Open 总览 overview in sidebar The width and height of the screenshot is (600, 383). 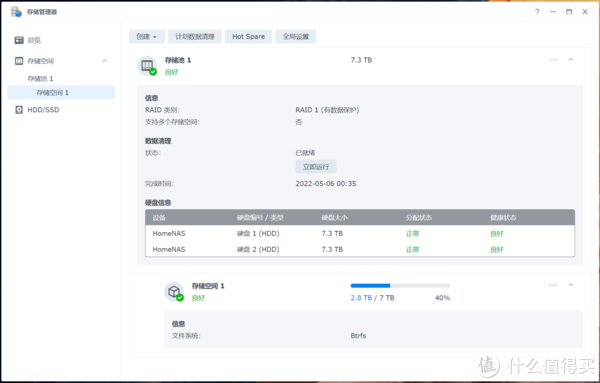34,40
